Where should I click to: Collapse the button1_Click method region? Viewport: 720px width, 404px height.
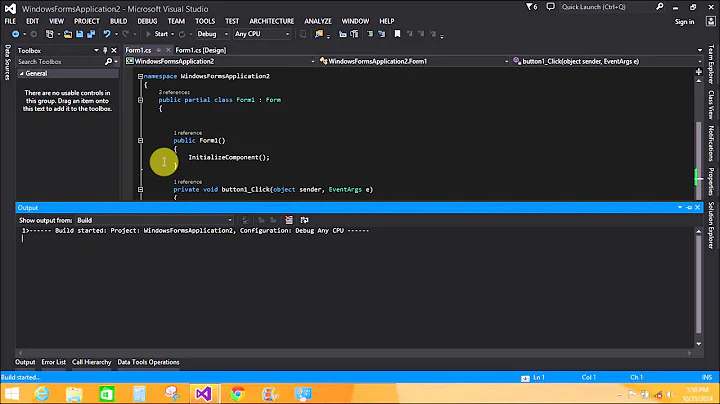pos(141,189)
